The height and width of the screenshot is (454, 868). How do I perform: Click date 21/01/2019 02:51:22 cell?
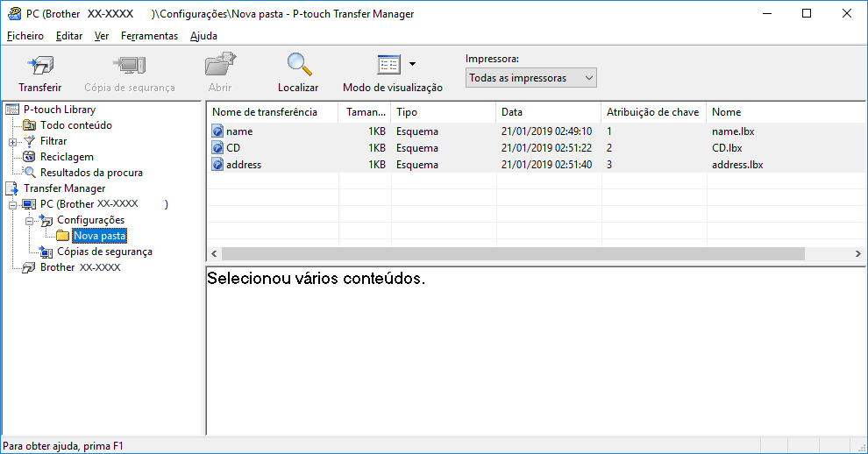pyautogui.click(x=546, y=148)
